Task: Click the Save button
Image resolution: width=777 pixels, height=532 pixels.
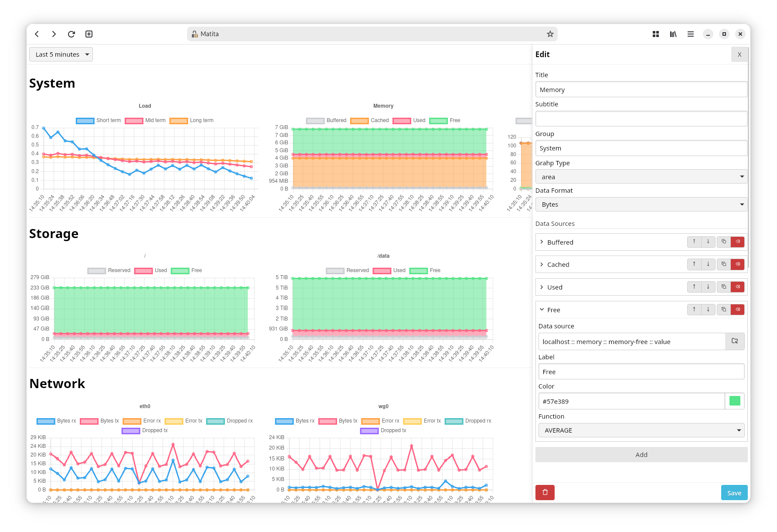Action: click(x=734, y=493)
